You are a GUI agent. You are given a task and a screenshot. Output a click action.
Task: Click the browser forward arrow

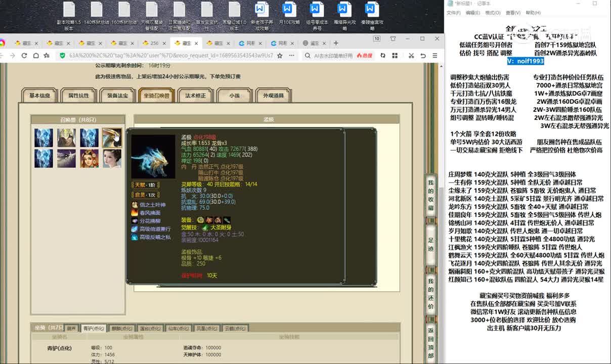13,56
